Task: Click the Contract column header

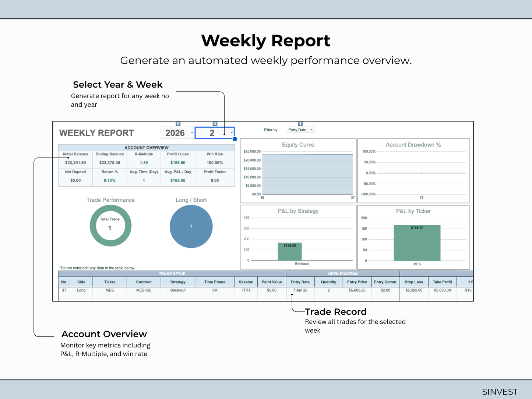Action: (144, 282)
